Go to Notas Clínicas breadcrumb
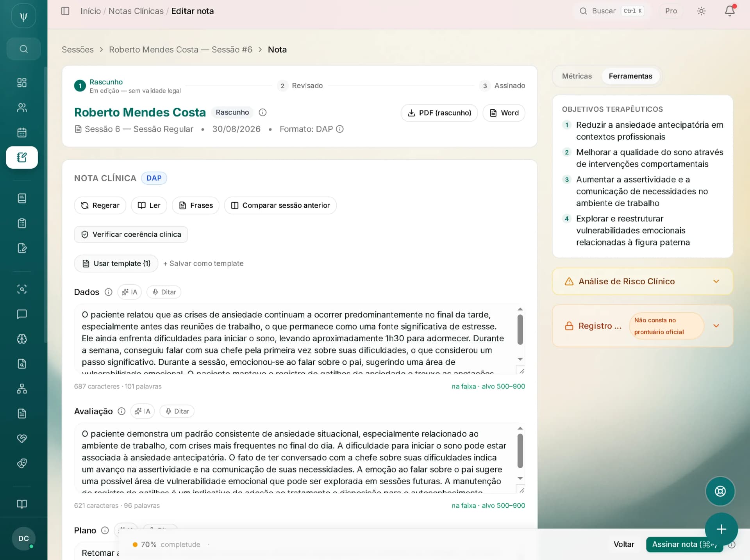This screenshot has width=750, height=560. click(x=136, y=11)
